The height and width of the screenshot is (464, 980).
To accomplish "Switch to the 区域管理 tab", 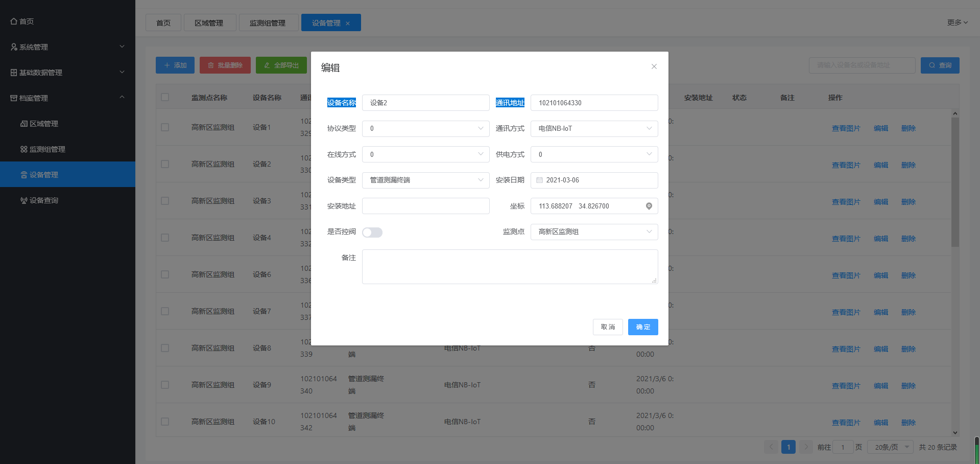I will pos(209,23).
